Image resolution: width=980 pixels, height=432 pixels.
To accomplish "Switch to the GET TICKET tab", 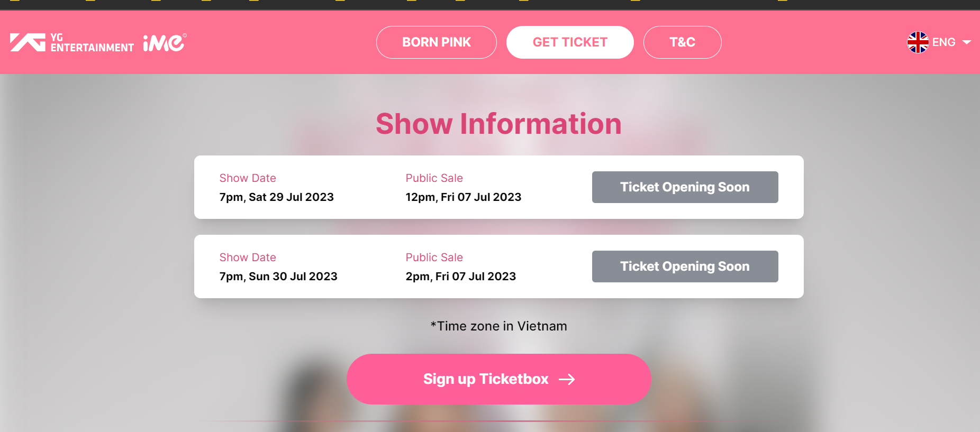I will [570, 42].
